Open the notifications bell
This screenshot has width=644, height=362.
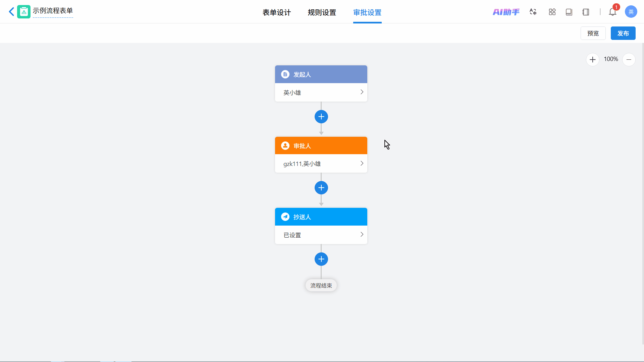point(612,12)
